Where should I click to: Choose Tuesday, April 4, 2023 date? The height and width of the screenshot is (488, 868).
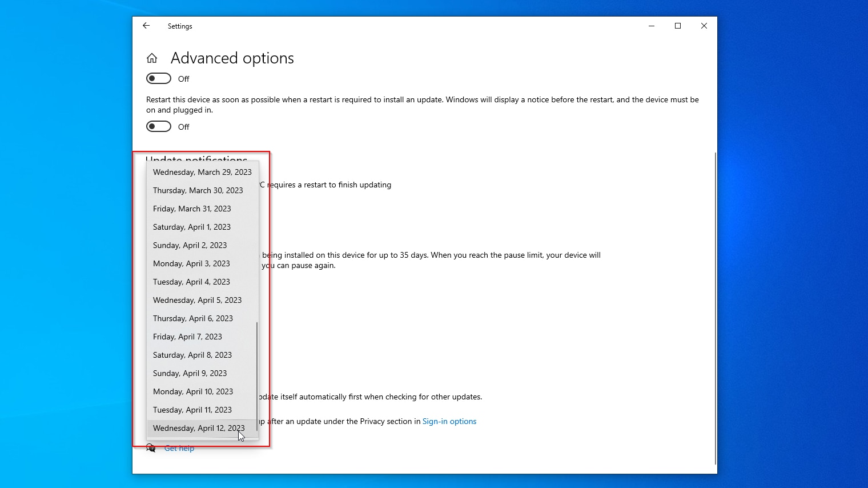[x=191, y=282]
